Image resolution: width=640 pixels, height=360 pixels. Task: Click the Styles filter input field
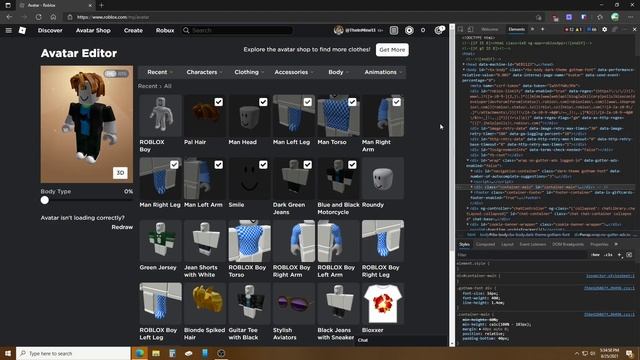click(x=522, y=255)
